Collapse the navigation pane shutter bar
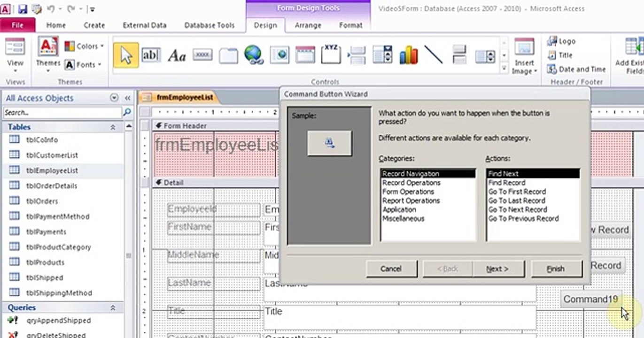The image size is (644, 338). coord(127,98)
